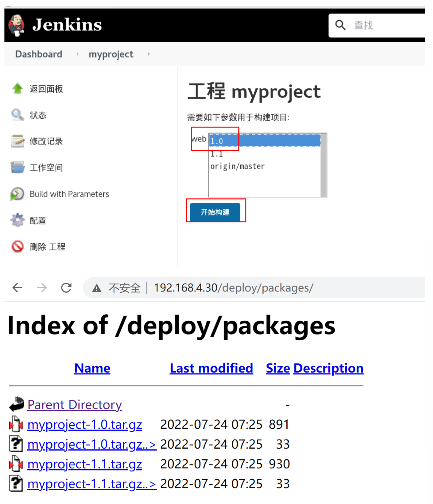Click the web parameter list scrollbar
The width and height of the screenshot is (433, 504).
click(323, 165)
